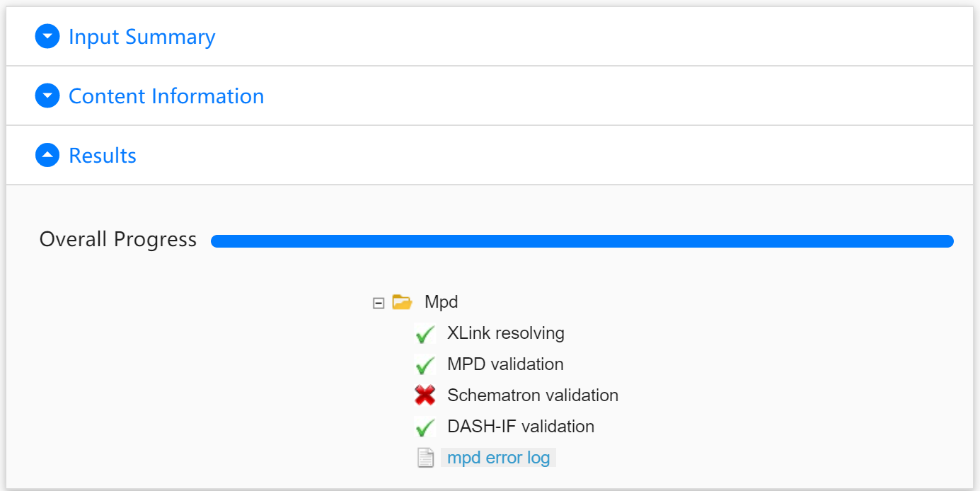Click the red X beside Schematron validation
This screenshot has height=491, width=980.
coord(425,395)
